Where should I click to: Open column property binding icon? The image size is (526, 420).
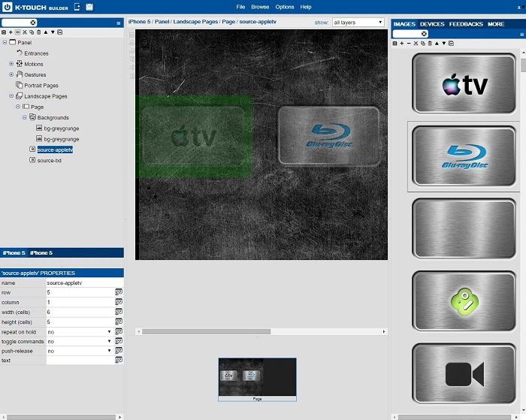(119, 302)
